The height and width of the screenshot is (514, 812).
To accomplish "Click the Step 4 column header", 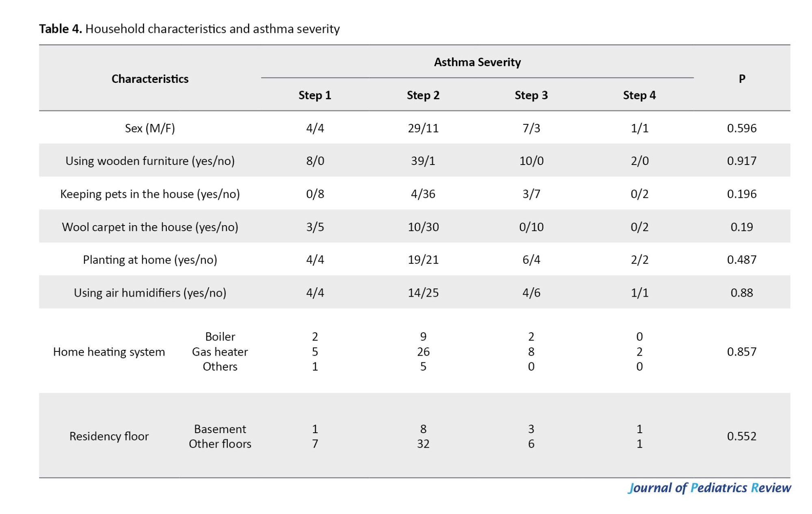I will [639, 95].
